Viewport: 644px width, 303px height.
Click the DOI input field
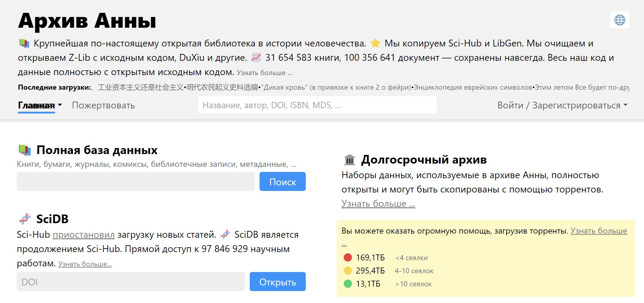point(131,282)
